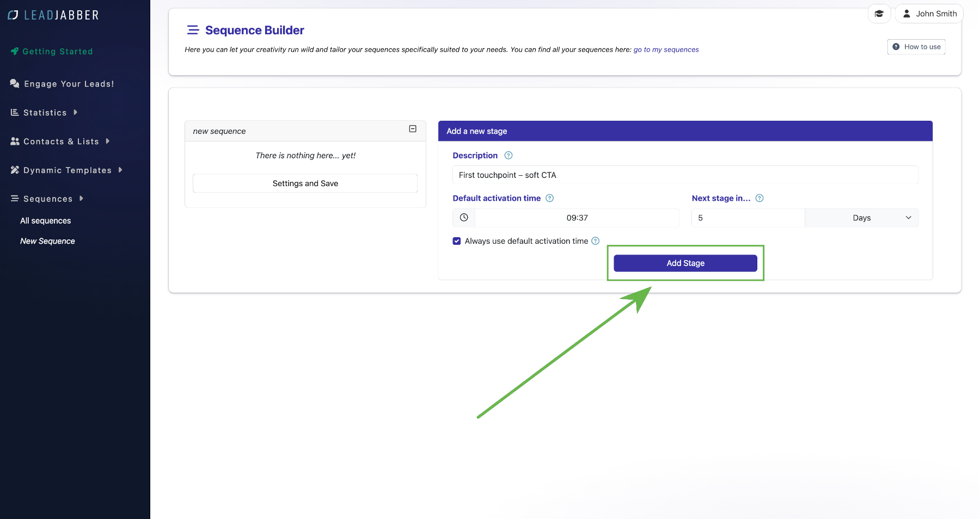
Task: Follow the go to my sequences link
Action: point(666,50)
